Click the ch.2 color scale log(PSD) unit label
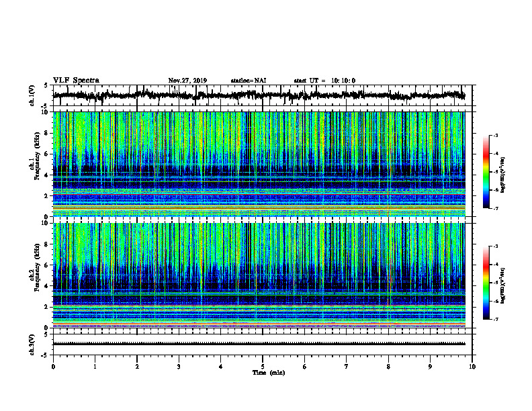Viewport: 532px width, 411px height. click(502, 285)
